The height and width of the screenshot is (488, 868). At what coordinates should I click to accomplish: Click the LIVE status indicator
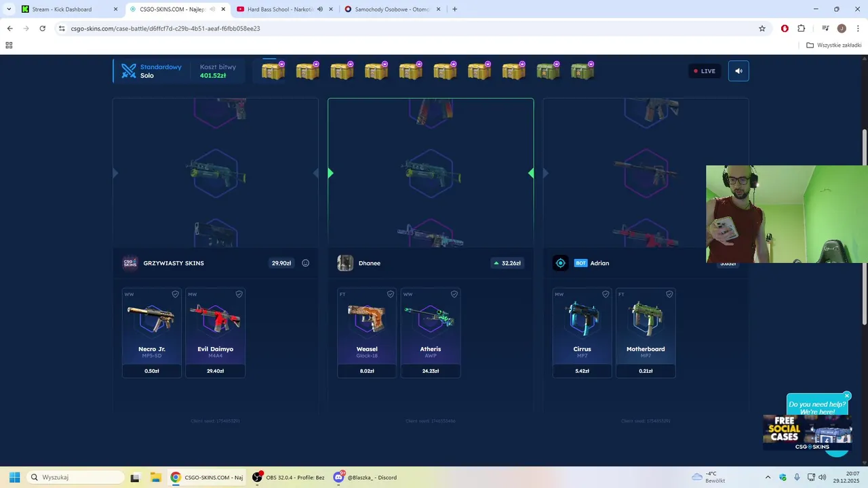click(704, 71)
